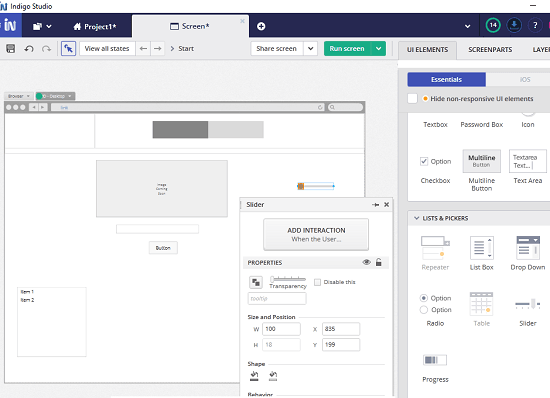Screen dimensions: 550x398
Task: Check the Disable this checkbox
Action: coord(317,282)
